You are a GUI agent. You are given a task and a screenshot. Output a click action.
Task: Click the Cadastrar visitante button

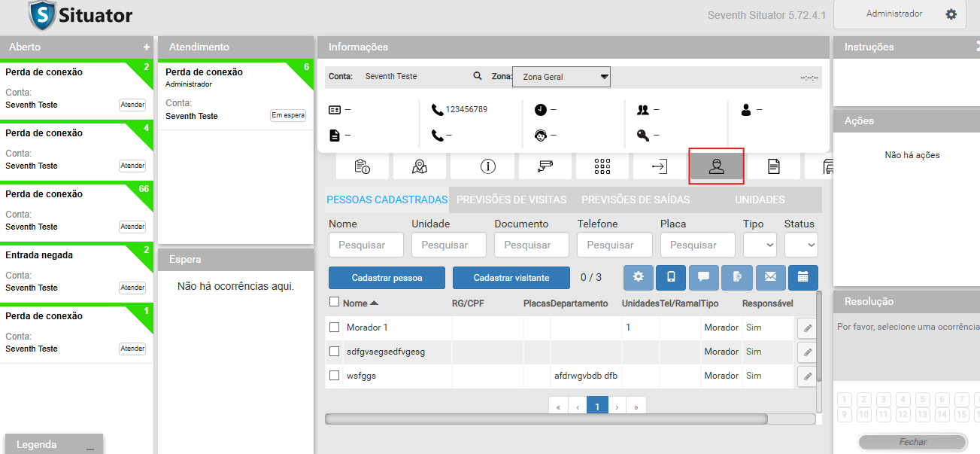pyautogui.click(x=511, y=278)
